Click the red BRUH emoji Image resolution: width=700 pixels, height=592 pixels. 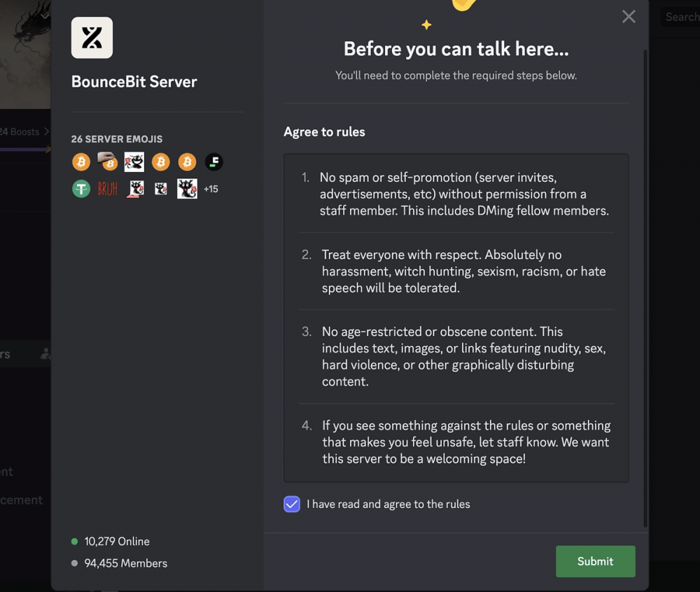108,189
